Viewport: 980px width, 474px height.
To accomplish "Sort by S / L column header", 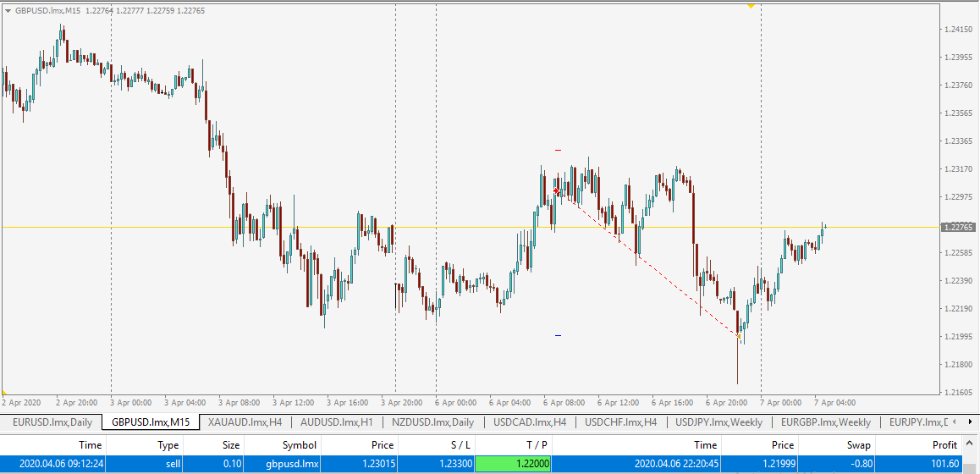I will [x=436, y=445].
